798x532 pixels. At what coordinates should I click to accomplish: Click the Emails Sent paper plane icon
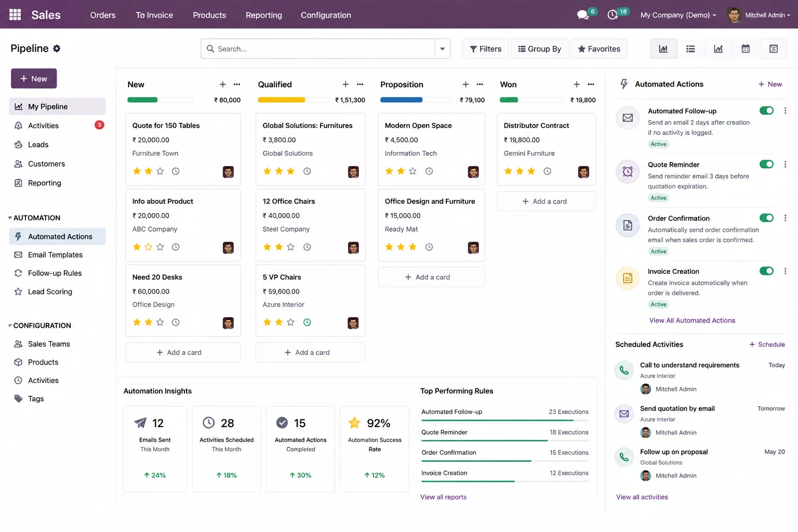[x=140, y=422]
